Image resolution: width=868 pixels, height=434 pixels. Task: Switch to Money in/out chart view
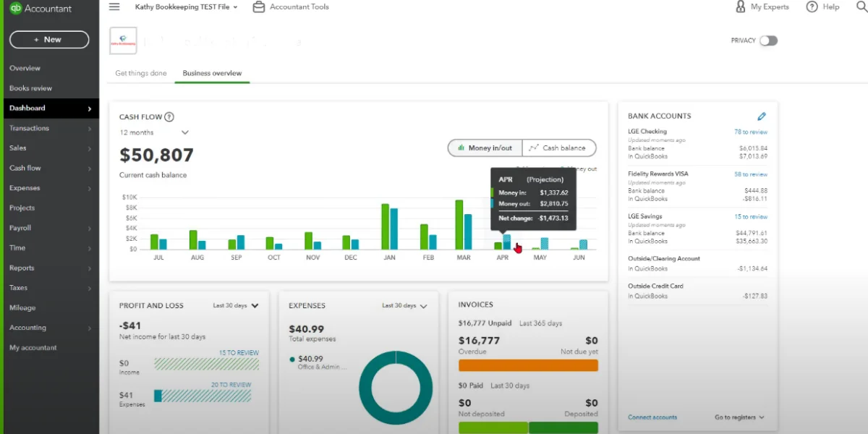485,148
